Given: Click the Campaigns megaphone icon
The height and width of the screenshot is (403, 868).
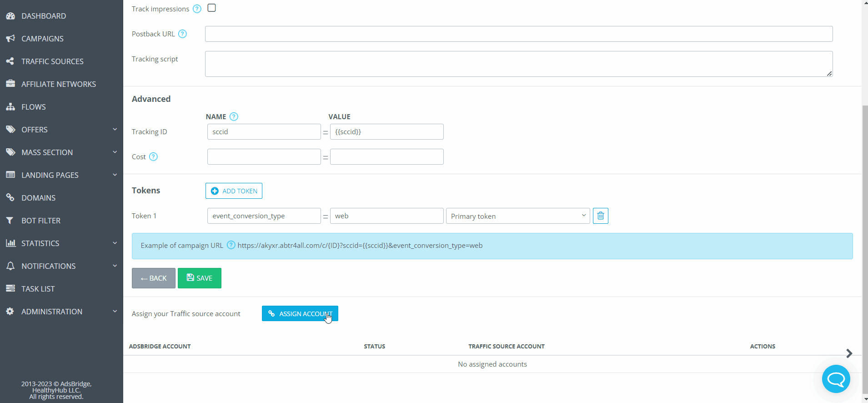Looking at the screenshot, I should point(10,39).
